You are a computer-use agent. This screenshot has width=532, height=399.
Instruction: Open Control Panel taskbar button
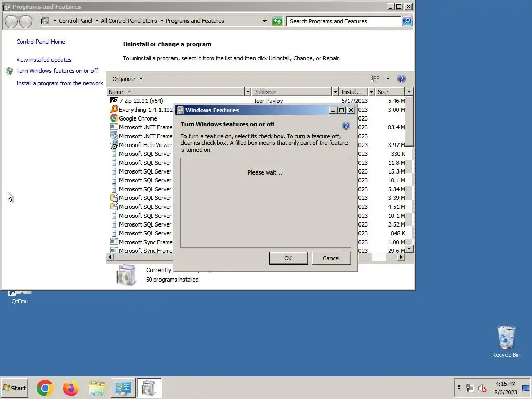pos(123,388)
